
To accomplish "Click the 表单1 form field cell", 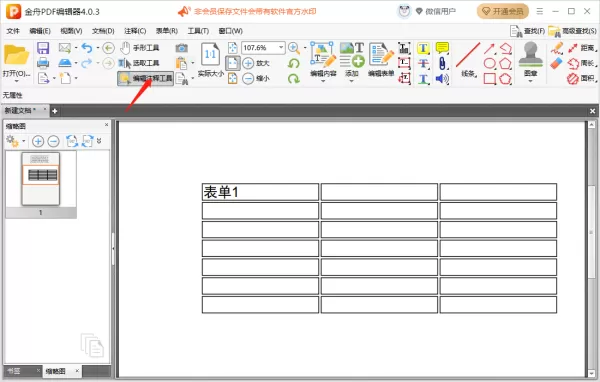I will click(x=260, y=192).
